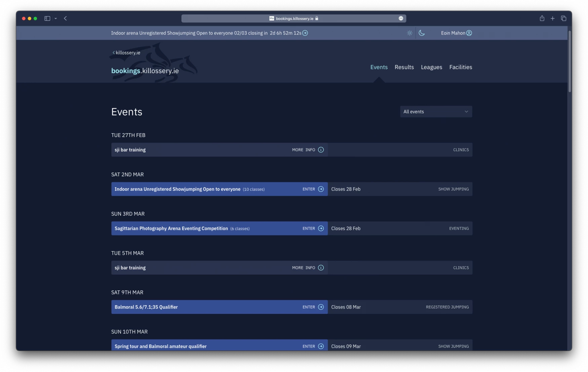Click address bar page options icon
Viewport: 588px width, 372px height.
(401, 18)
